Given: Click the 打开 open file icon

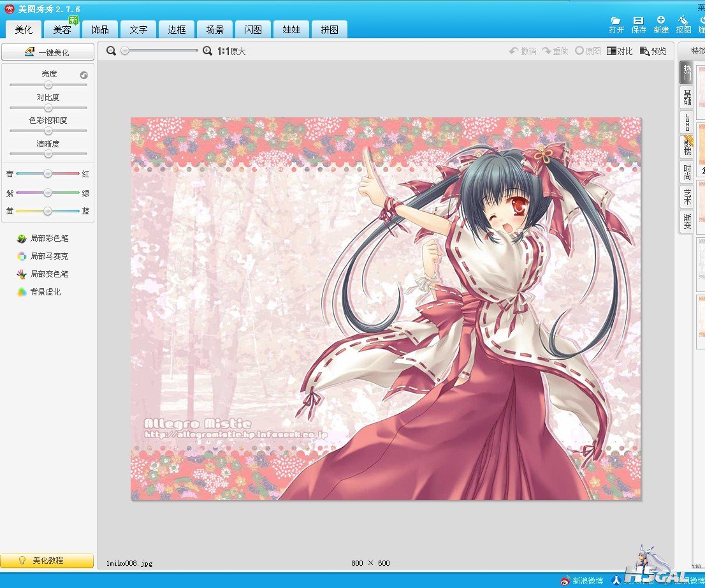Looking at the screenshot, I should [616, 25].
